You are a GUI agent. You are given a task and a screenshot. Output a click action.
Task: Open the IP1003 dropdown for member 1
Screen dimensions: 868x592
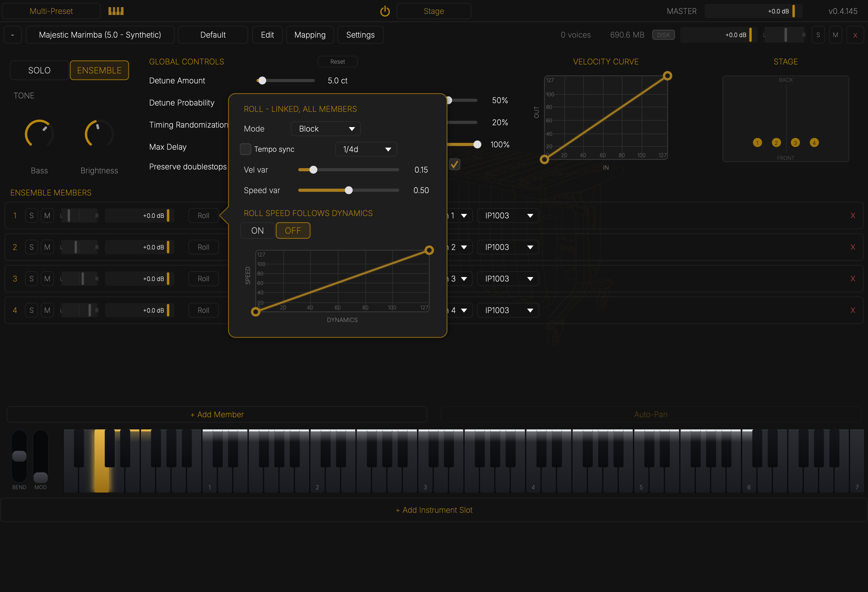(x=508, y=215)
